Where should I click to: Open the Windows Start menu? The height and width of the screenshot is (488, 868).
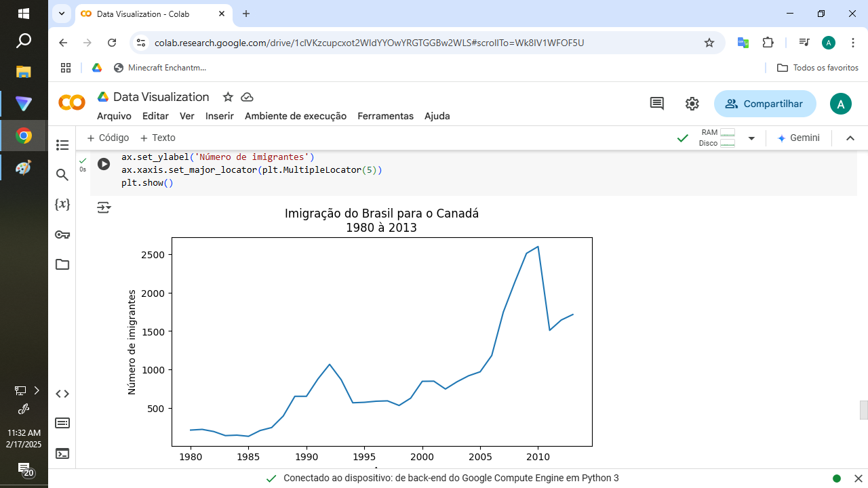click(24, 14)
